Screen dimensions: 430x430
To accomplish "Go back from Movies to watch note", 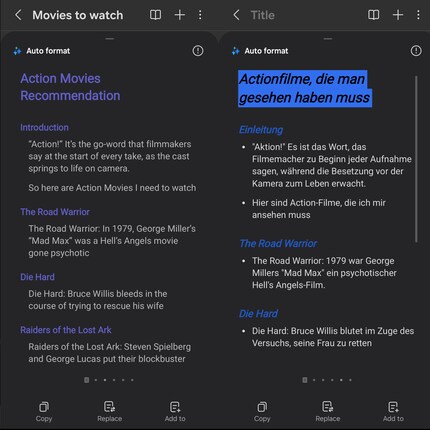I will (18, 15).
